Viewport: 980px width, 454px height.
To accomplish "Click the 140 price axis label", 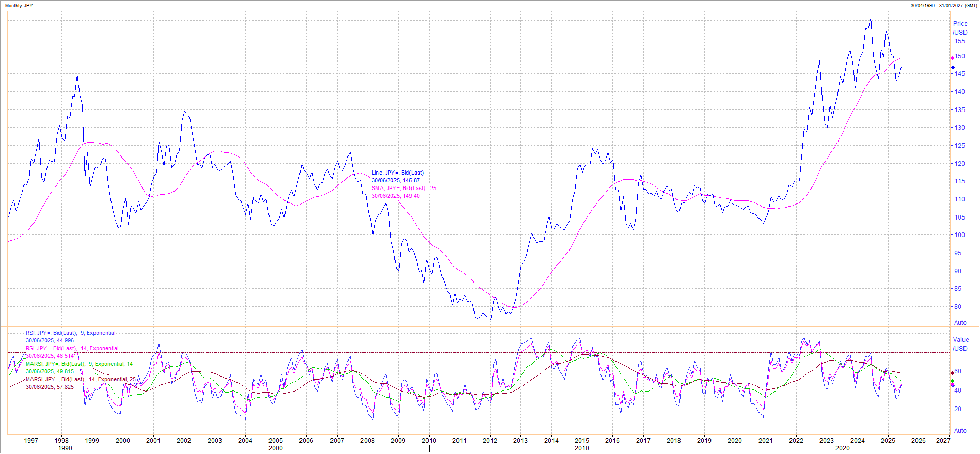I will click(x=959, y=92).
